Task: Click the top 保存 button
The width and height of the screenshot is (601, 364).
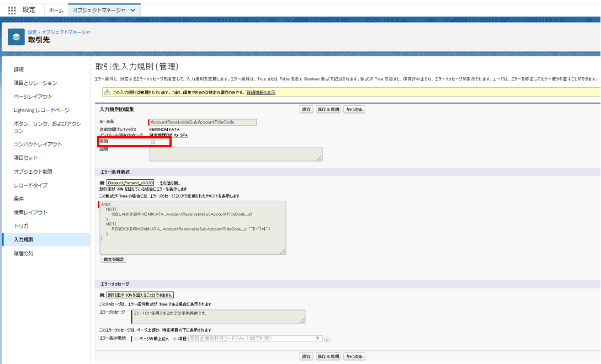Action: click(306, 109)
